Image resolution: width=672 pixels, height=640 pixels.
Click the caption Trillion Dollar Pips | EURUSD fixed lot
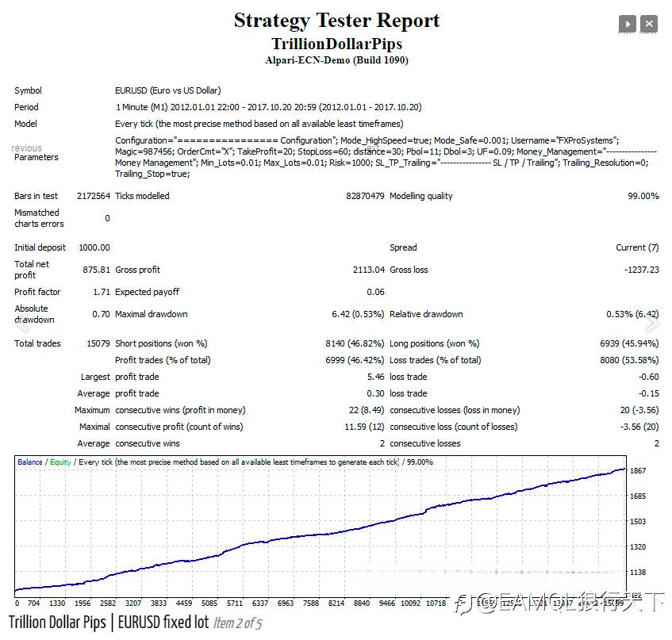pos(109,622)
